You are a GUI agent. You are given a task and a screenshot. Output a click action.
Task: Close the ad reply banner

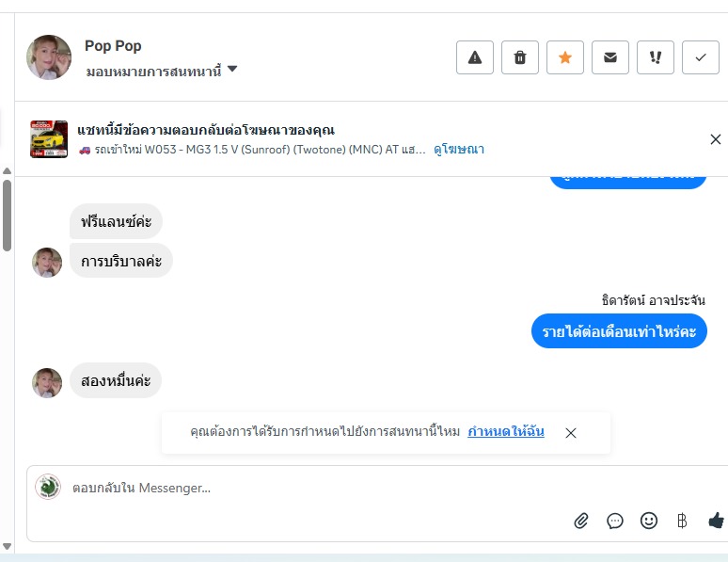(x=715, y=139)
